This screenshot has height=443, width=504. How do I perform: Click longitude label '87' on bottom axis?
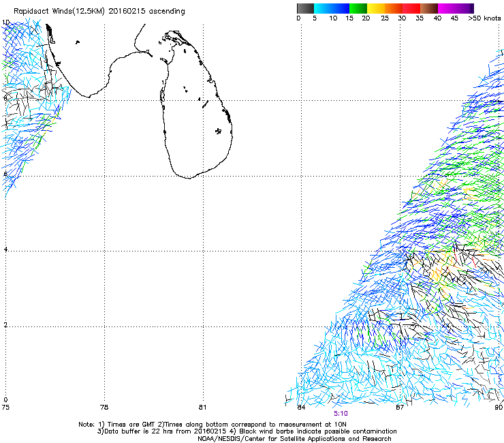click(400, 408)
